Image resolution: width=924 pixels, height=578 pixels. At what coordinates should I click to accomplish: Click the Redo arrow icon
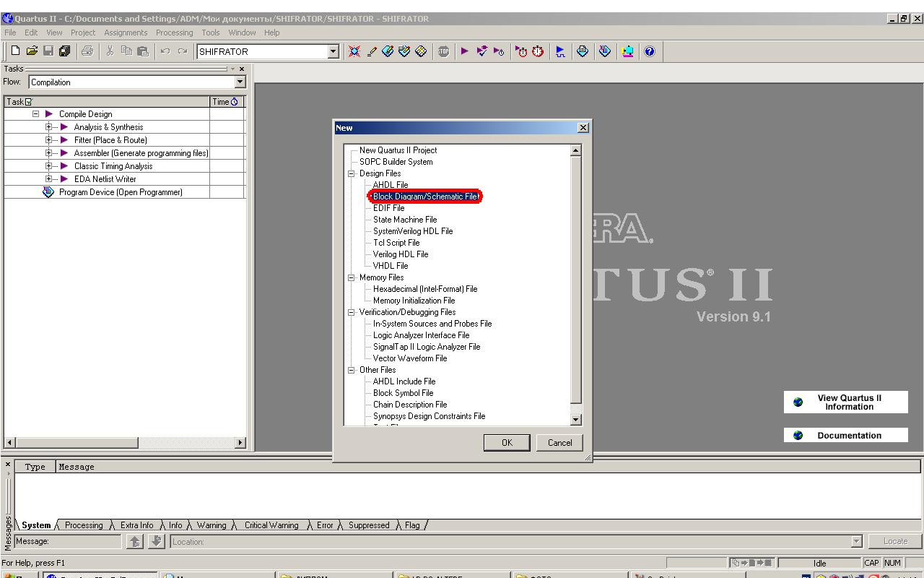tap(182, 51)
